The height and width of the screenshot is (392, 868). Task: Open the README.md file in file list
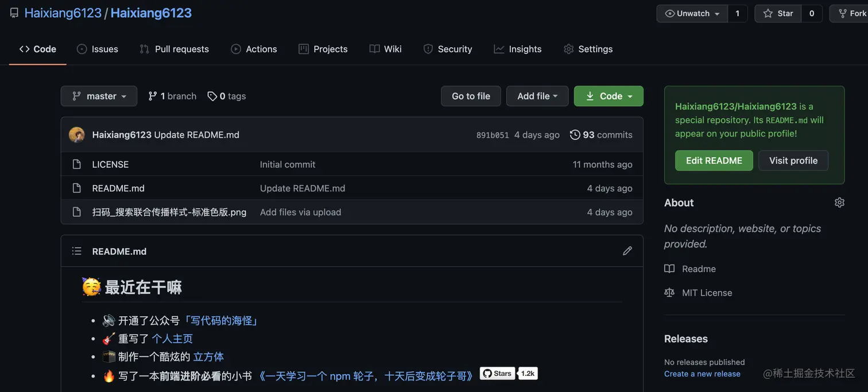coord(118,188)
